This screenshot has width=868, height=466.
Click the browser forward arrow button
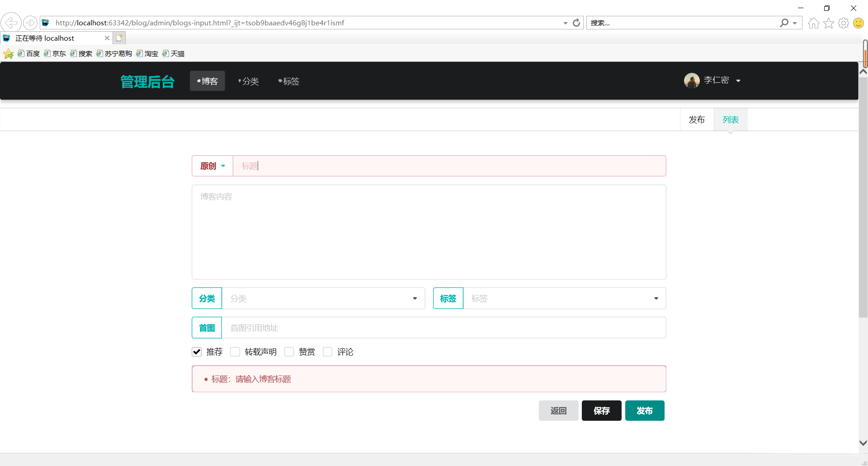coord(30,23)
